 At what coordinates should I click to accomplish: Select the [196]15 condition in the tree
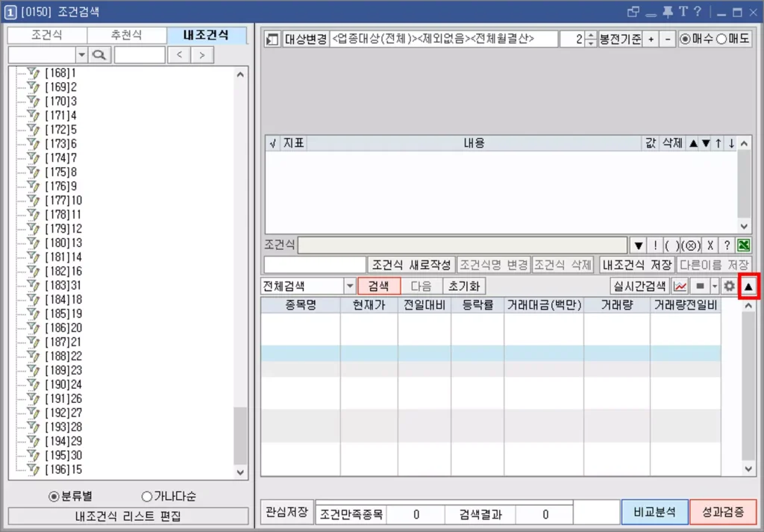pyautogui.click(x=63, y=469)
